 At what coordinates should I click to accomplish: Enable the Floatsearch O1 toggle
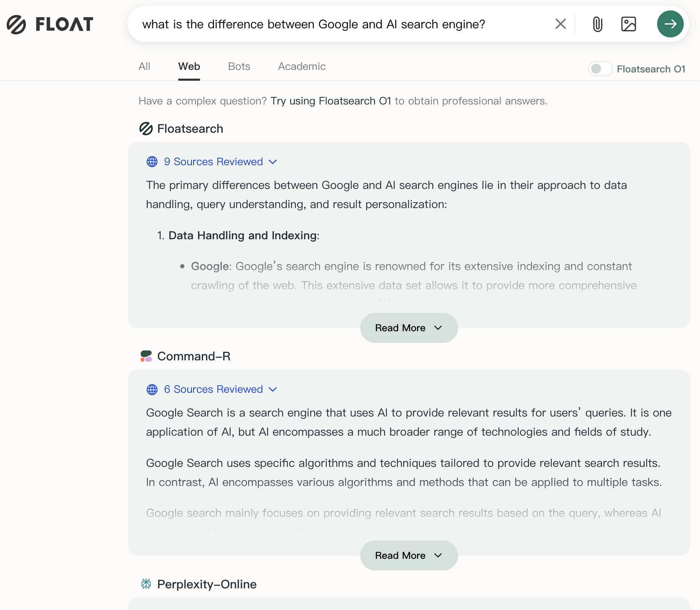[x=600, y=69]
